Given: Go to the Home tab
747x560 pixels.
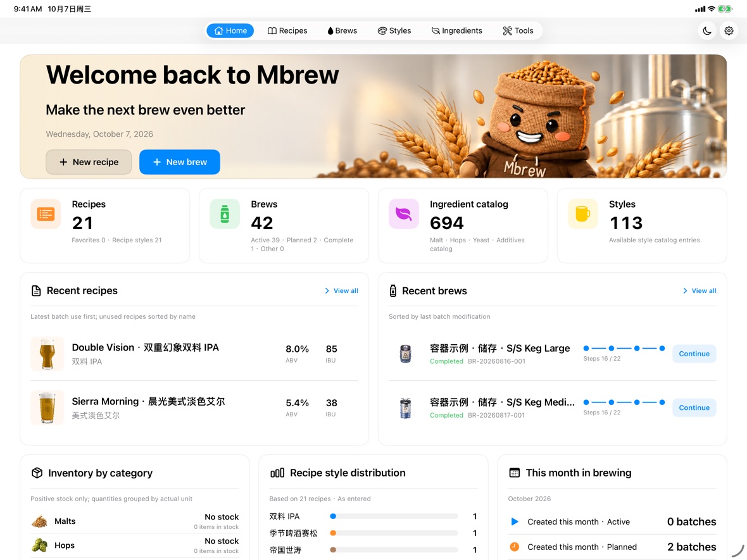Looking at the screenshot, I should (230, 31).
